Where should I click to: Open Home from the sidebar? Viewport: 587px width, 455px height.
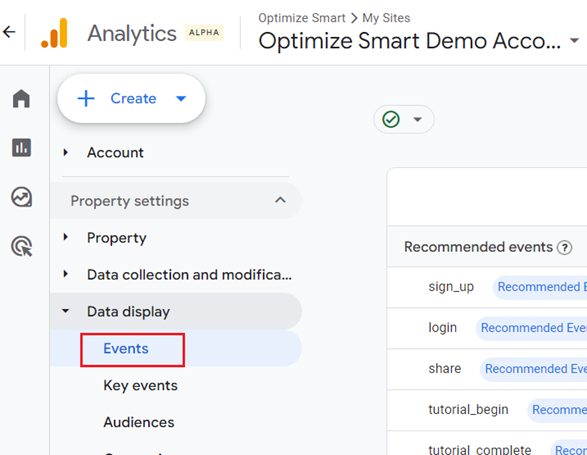click(21, 98)
